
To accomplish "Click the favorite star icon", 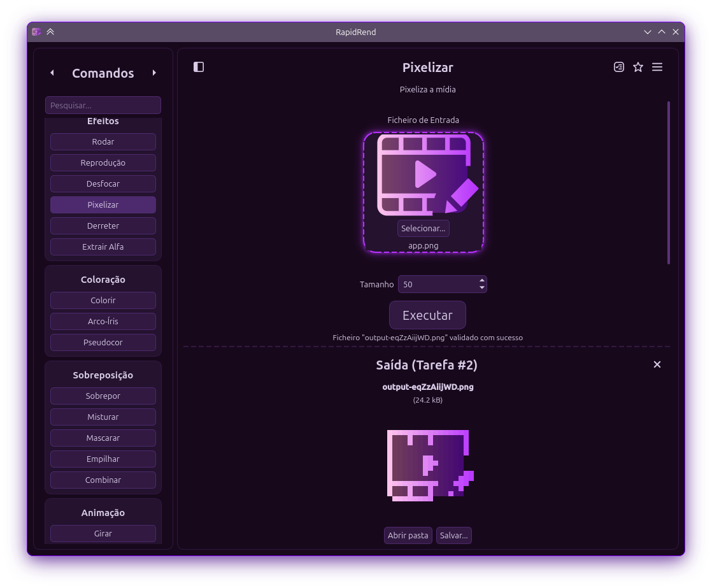I will coord(638,67).
